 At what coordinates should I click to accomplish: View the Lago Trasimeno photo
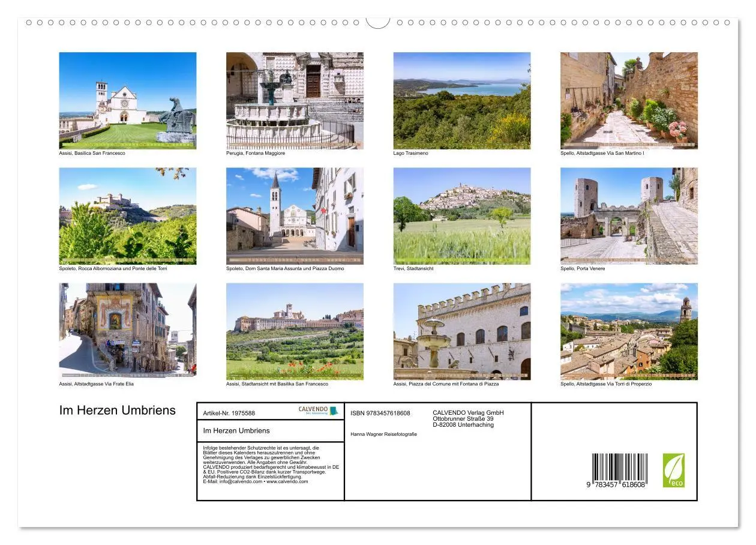click(x=463, y=100)
